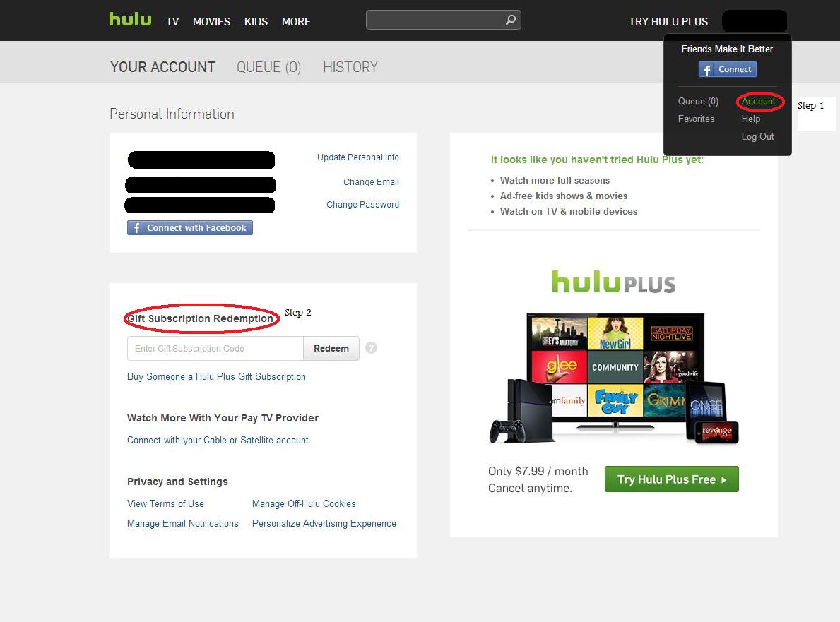The height and width of the screenshot is (622, 840).
Task: Open Change Password link
Action: [x=362, y=204]
